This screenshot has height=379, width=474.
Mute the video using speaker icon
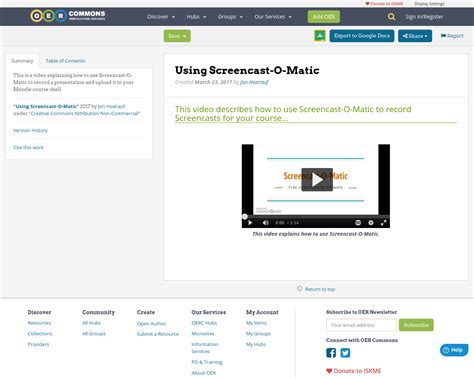[x=265, y=223]
